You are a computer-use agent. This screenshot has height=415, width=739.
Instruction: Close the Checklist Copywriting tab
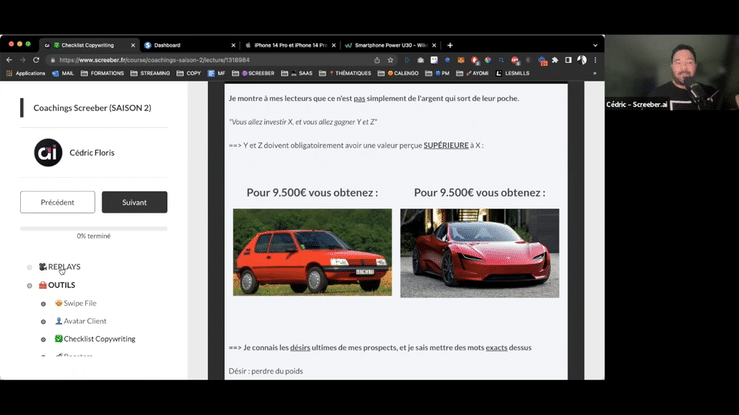coord(133,45)
